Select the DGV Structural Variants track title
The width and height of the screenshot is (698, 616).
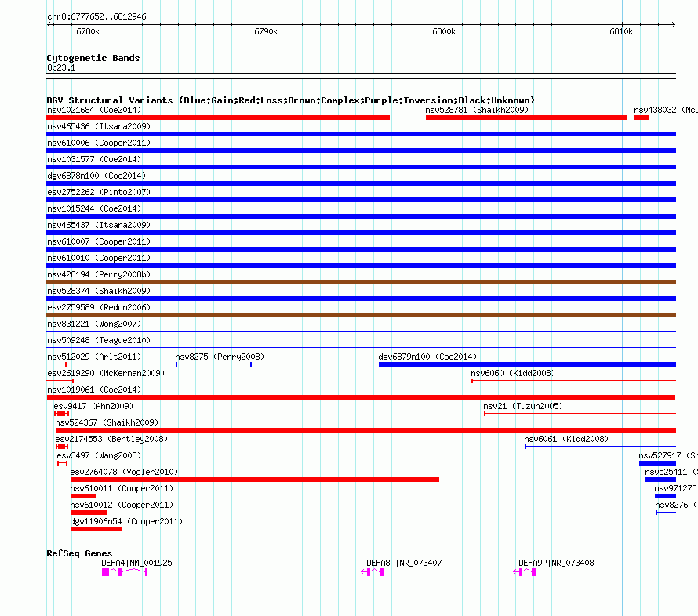290,100
